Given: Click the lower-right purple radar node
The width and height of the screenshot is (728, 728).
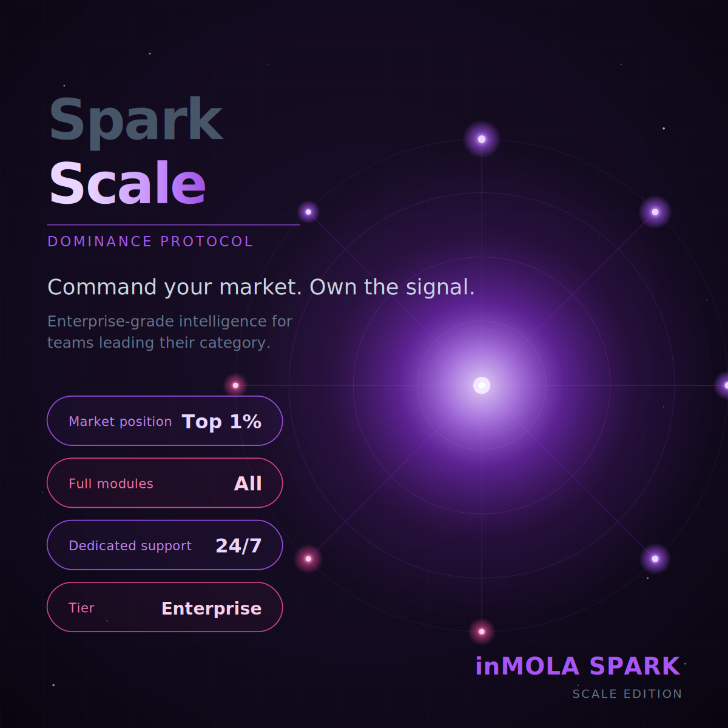Looking at the screenshot, I should (655, 559).
